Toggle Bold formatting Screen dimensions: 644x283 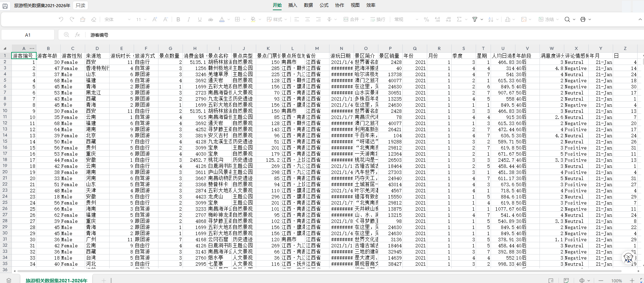[x=178, y=19]
